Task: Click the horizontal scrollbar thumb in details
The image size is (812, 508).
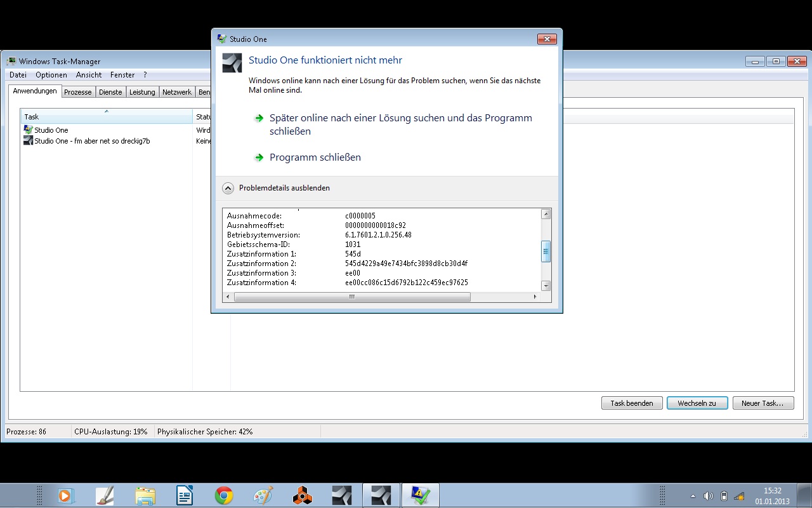Action: pyautogui.click(x=352, y=297)
